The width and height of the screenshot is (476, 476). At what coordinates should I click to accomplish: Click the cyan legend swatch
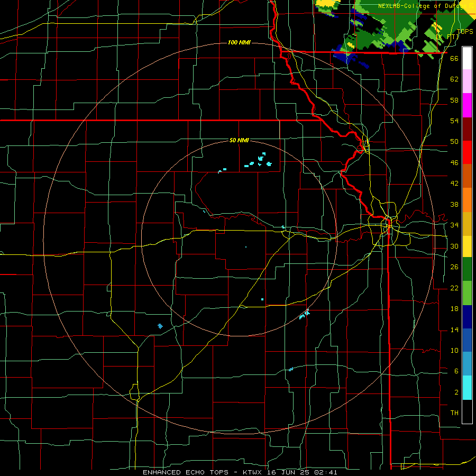click(467, 388)
